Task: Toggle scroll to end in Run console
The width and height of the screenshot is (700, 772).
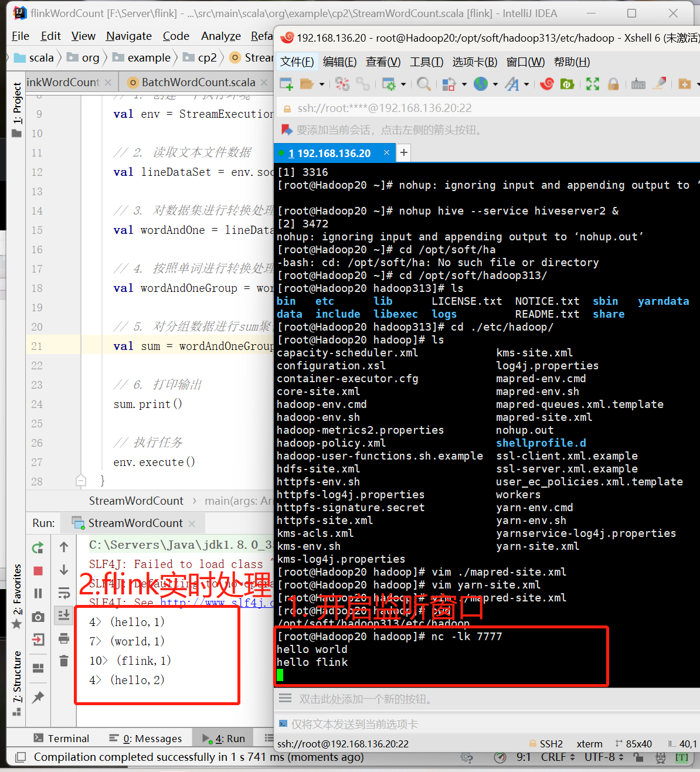Action: click(x=64, y=615)
